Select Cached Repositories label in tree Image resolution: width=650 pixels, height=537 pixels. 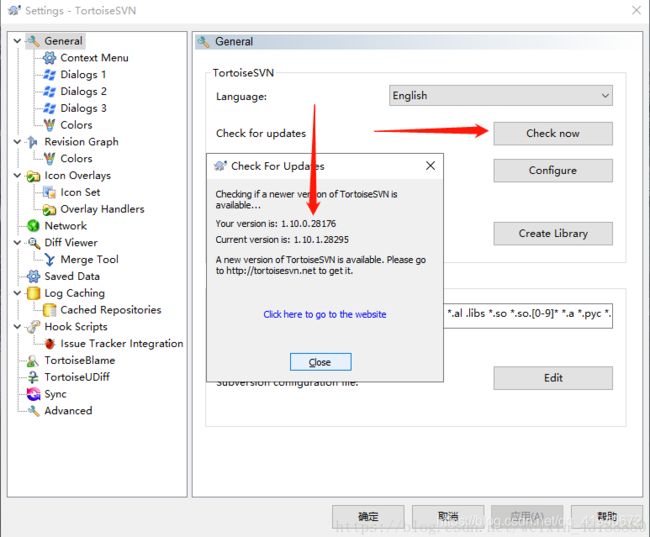click(111, 310)
